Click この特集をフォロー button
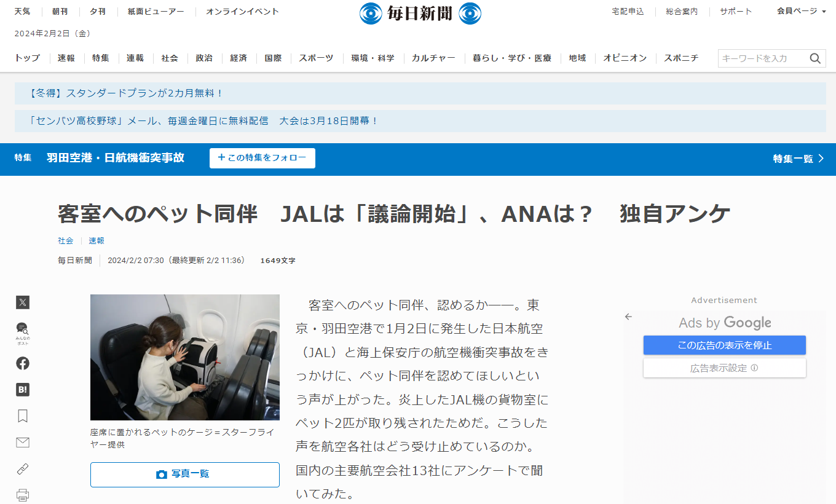 (x=262, y=158)
